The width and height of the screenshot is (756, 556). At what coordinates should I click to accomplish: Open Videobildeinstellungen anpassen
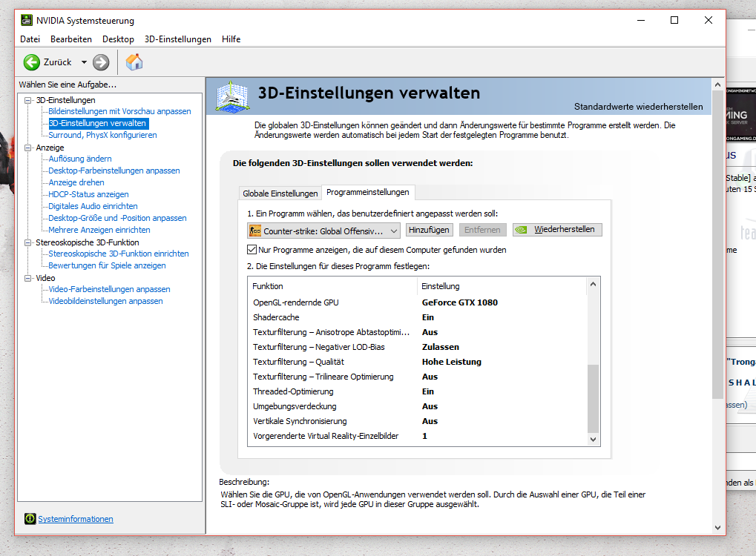point(105,301)
